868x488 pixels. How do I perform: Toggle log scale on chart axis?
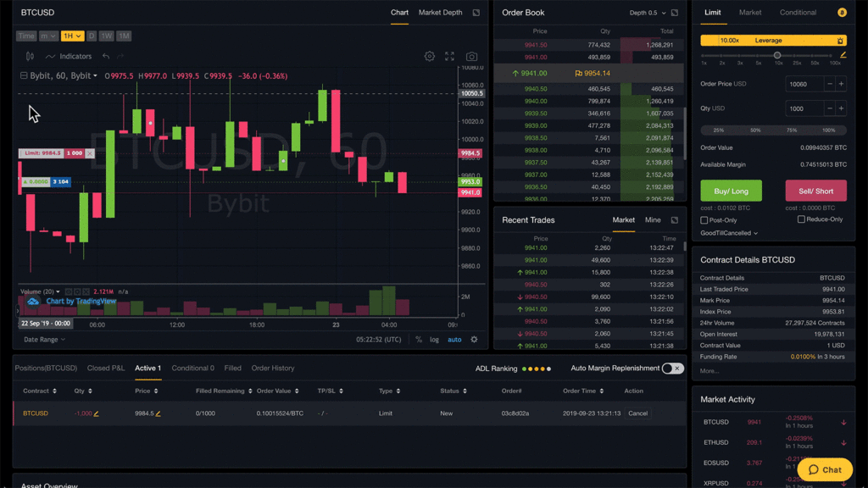pos(435,340)
